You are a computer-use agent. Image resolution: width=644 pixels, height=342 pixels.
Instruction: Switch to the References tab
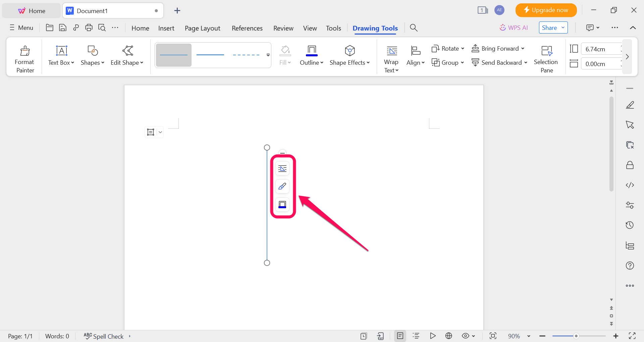point(247,28)
